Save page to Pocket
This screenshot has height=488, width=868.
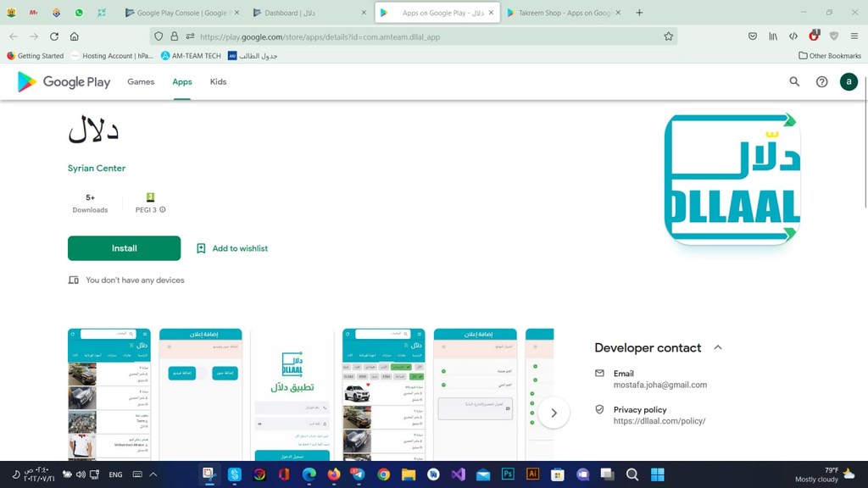(753, 36)
